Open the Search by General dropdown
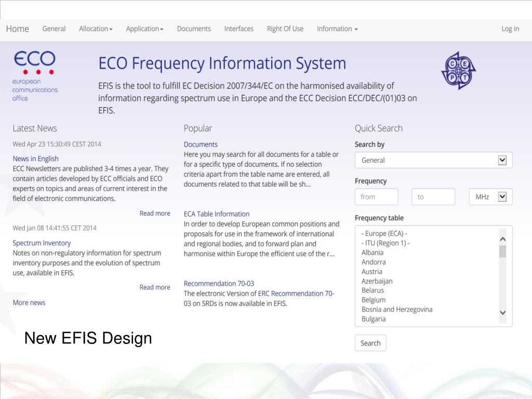This screenshot has height=399, width=532. [434, 160]
